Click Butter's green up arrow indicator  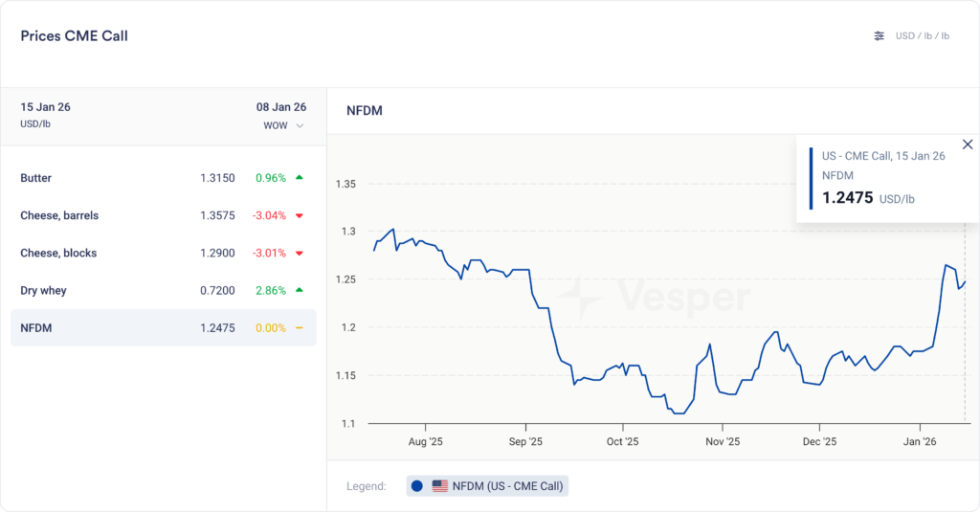300,178
